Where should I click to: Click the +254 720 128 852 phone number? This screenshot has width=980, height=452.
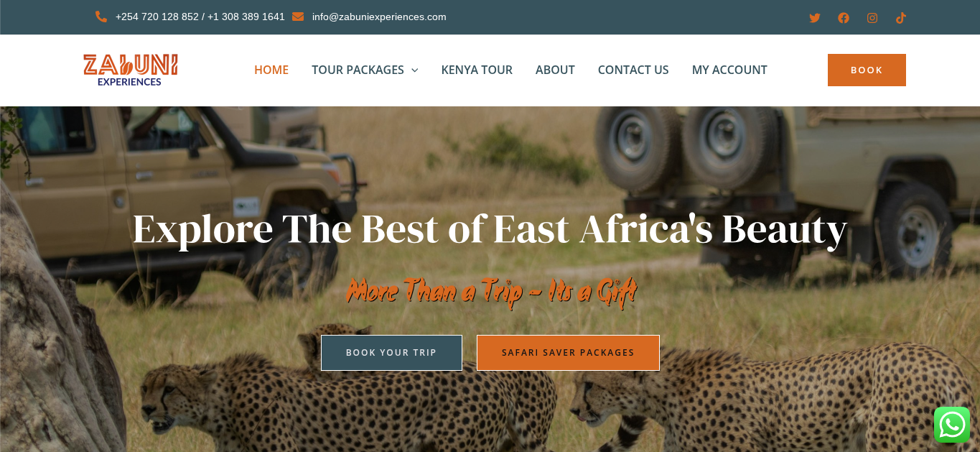pyautogui.click(x=157, y=17)
